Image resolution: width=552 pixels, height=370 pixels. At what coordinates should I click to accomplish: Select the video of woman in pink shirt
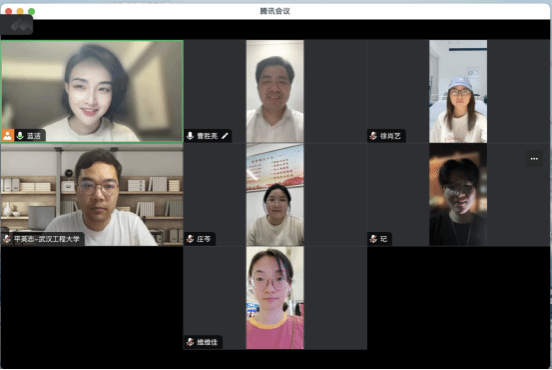click(x=275, y=298)
